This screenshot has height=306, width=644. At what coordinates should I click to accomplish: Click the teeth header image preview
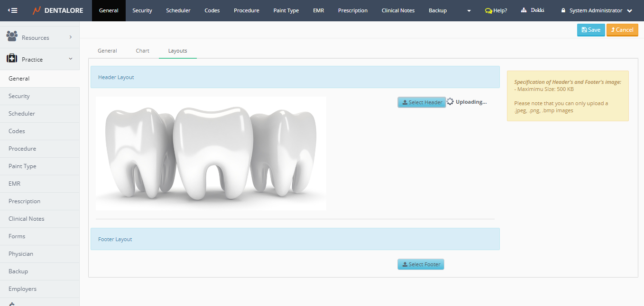coord(211,153)
